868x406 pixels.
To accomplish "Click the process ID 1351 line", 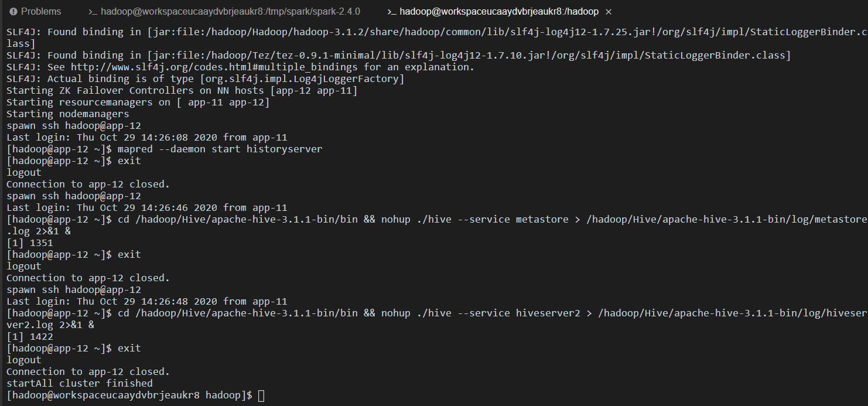I will click(x=30, y=243).
